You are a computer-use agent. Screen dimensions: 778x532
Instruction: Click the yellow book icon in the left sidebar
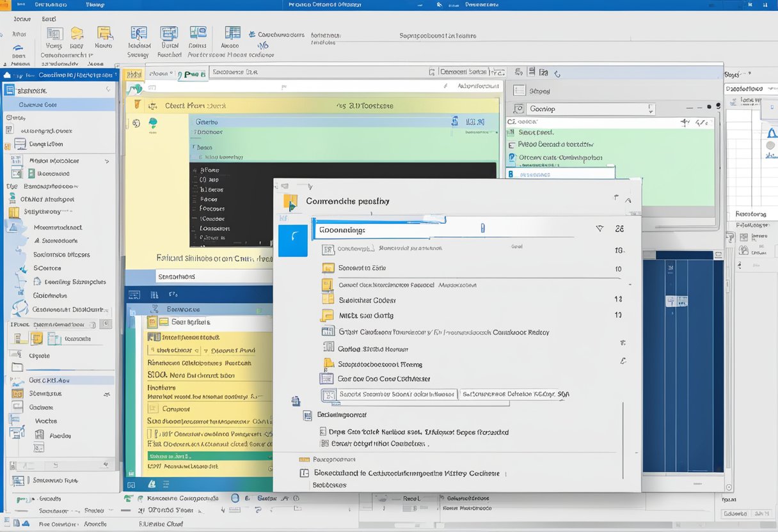tap(13, 212)
